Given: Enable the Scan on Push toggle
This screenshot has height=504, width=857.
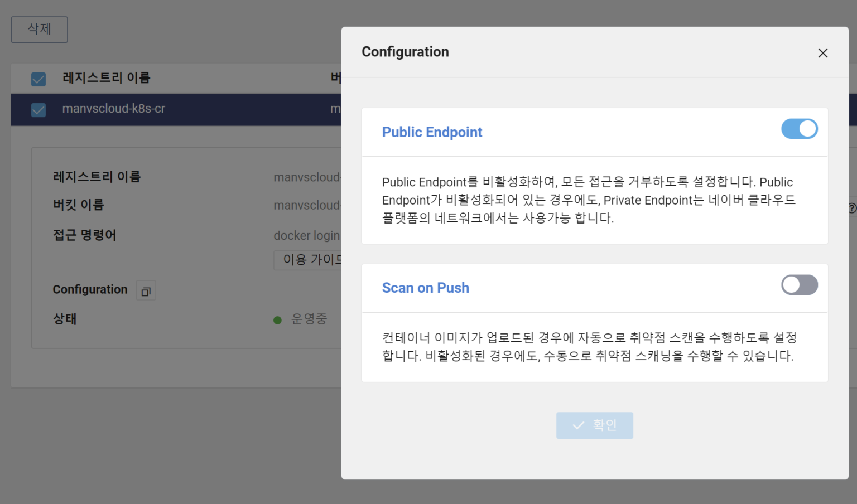Looking at the screenshot, I should (x=799, y=285).
